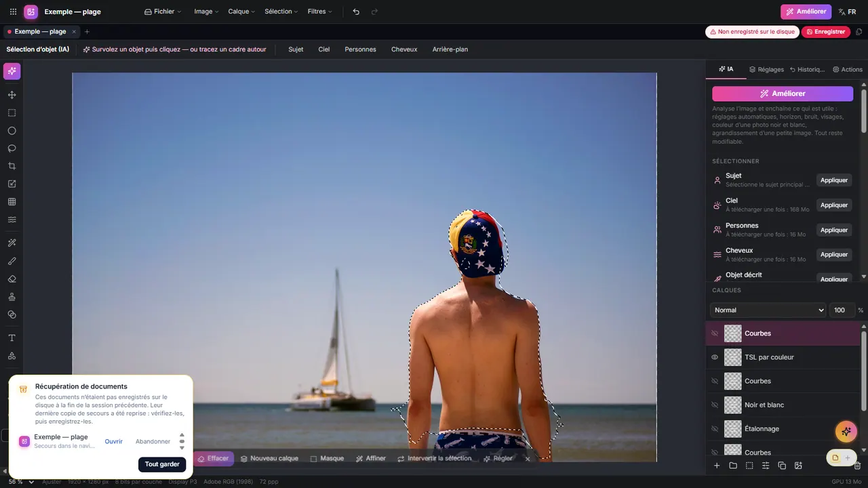Create a new layer group folder
Image resolution: width=868 pixels, height=488 pixels.
pos(733,466)
